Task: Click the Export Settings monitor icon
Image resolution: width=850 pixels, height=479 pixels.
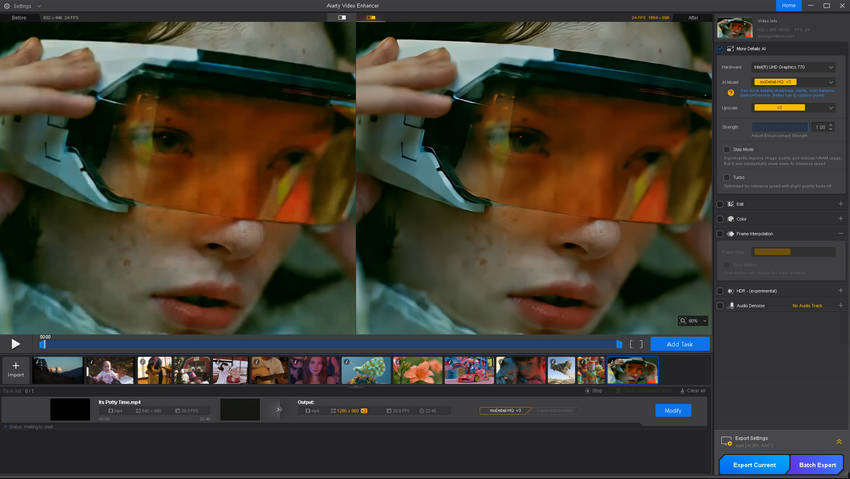Action: tap(726, 441)
